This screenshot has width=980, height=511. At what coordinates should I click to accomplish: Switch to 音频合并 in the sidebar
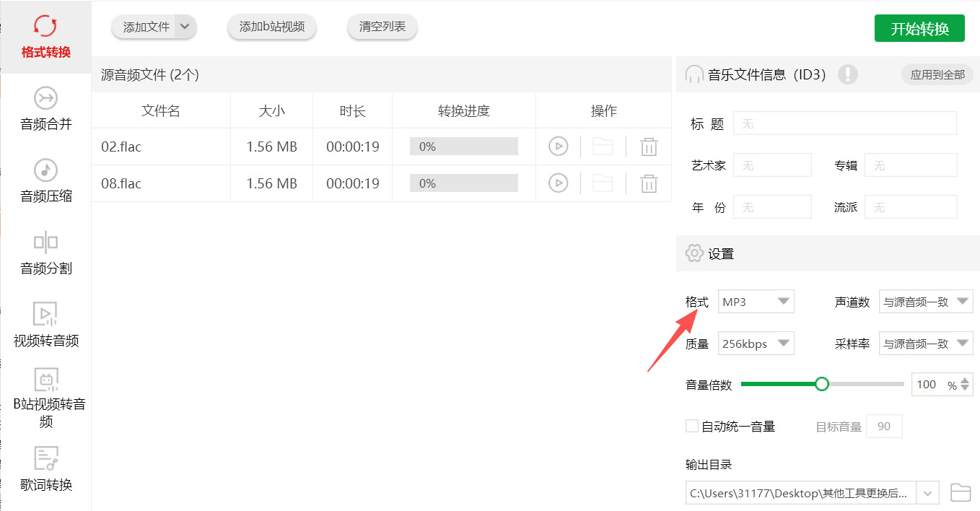[45, 109]
